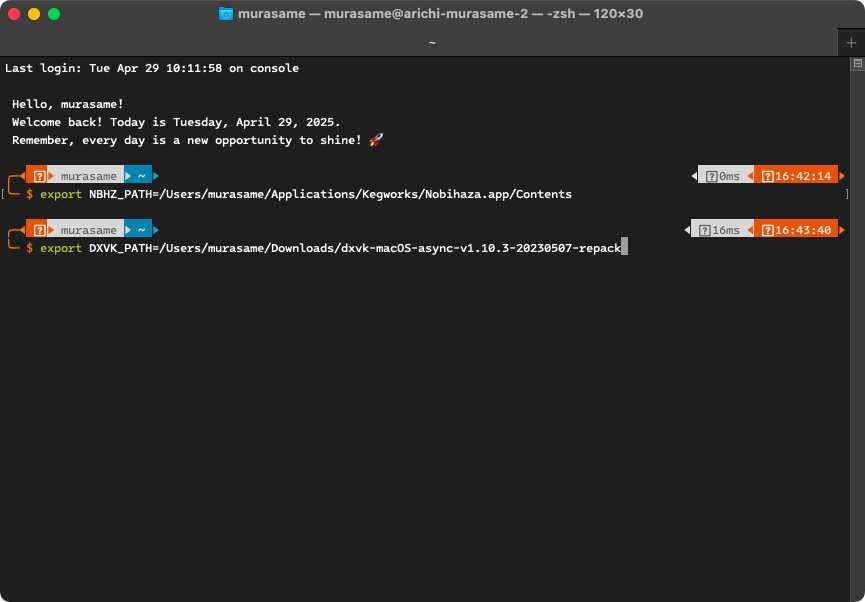The width and height of the screenshot is (865, 602).
Task: Click the scrollbar marker at top right
Action: click(x=857, y=63)
